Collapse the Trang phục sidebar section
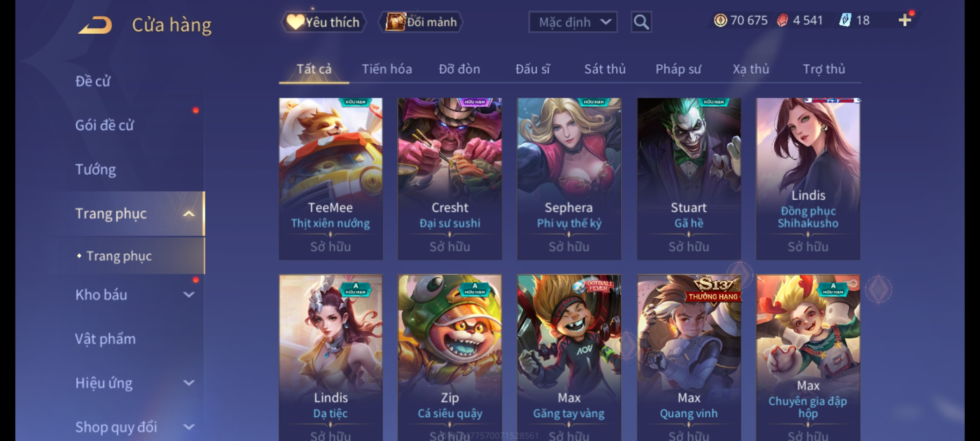The width and height of the screenshot is (980, 441). [x=189, y=214]
